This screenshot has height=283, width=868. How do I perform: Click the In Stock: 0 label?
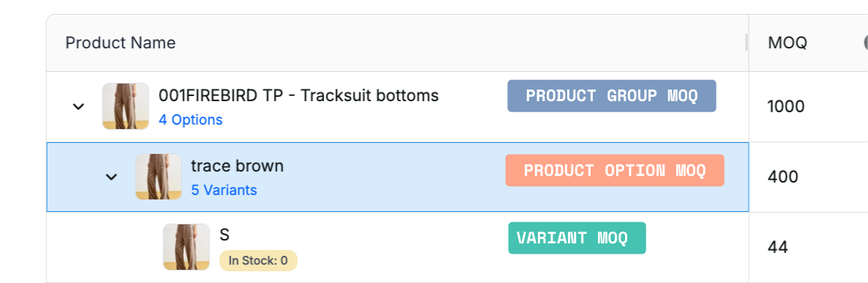[258, 260]
